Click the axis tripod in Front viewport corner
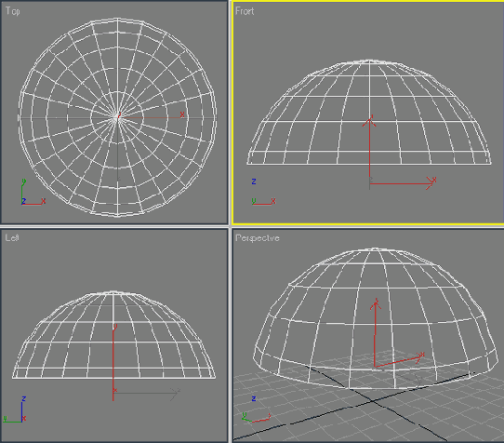The height and width of the screenshot is (443, 504). coord(263,193)
